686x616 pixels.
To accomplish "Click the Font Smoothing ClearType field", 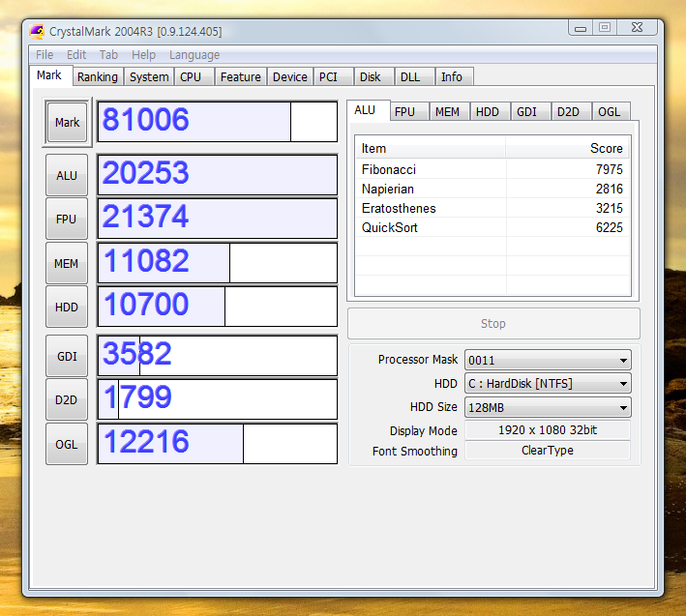I will 548,451.
